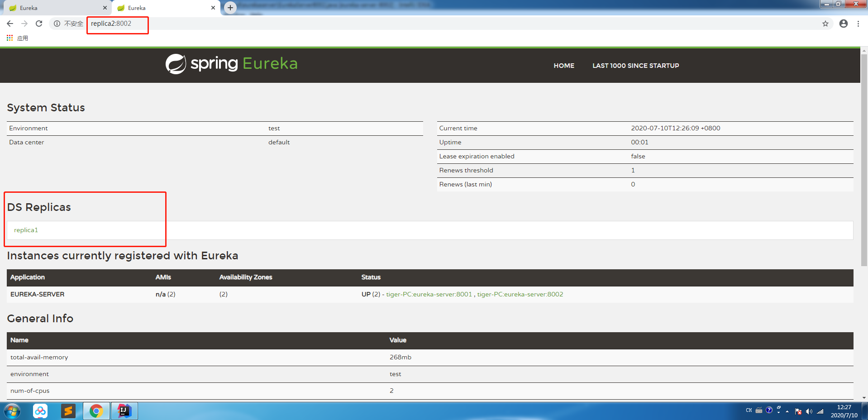The width and height of the screenshot is (868, 420).
Task: Click the Environment label in System Status
Action: 29,128
